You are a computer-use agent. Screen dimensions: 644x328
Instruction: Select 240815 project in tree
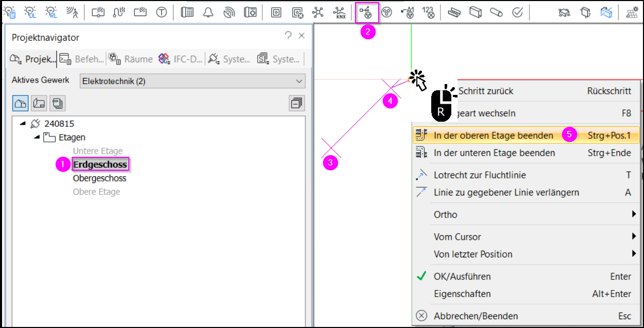click(x=59, y=124)
